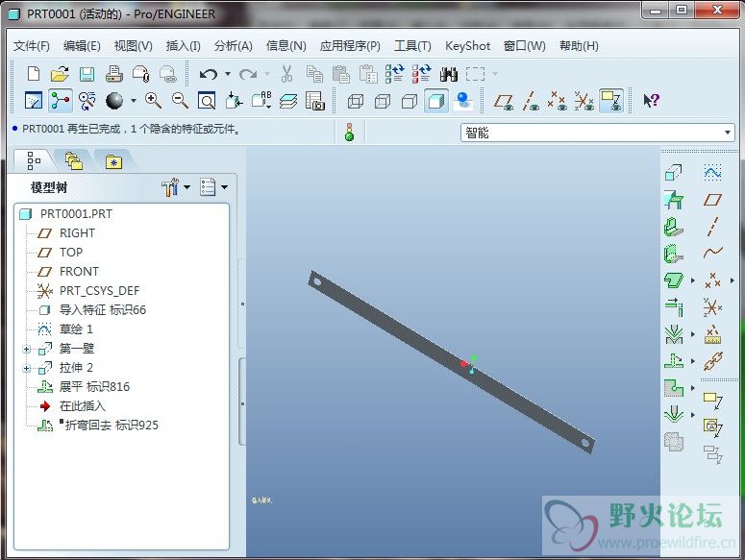Open context help arrow-question icon
Image resolution: width=745 pixels, height=560 pixels.
[x=651, y=101]
